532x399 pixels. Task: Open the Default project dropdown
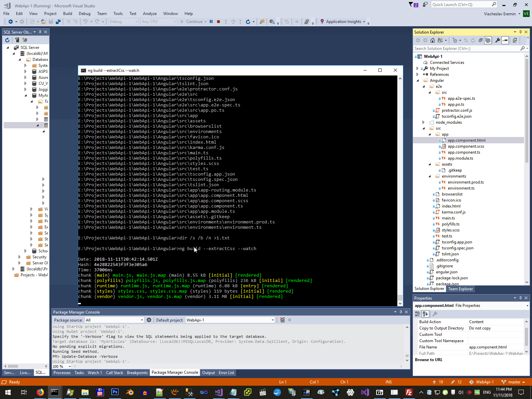[x=230, y=320]
